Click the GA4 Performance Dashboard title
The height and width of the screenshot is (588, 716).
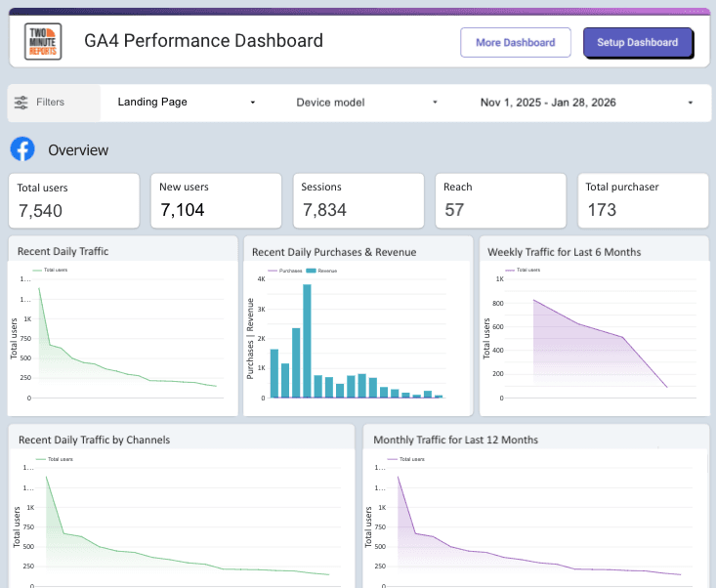203,41
